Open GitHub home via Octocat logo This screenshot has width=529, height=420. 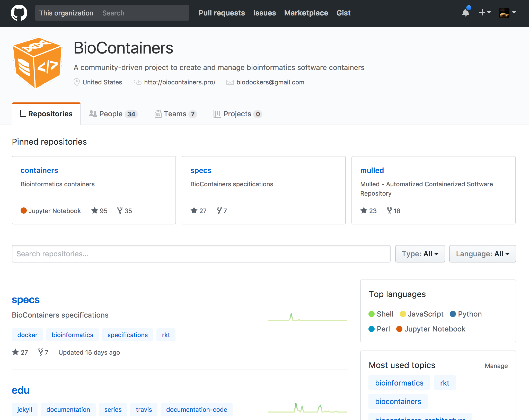19,13
